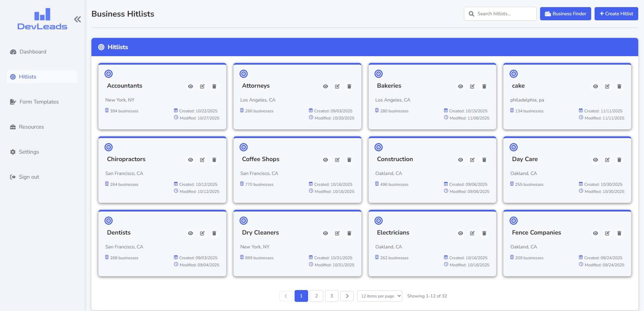The height and width of the screenshot is (311, 644).
Task: Click the target icon on Electricians card
Action: [379, 221]
